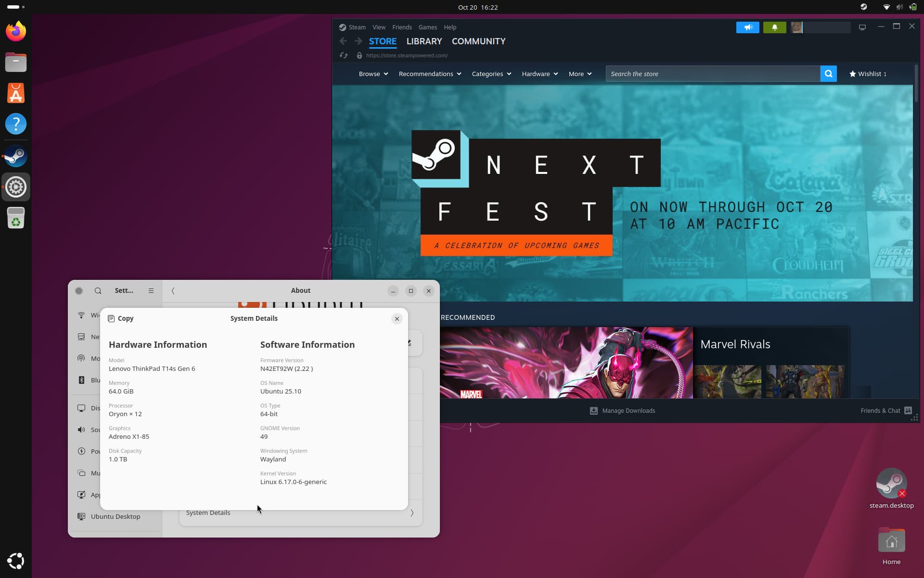Open the Categories dropdown

click(490, 74)
